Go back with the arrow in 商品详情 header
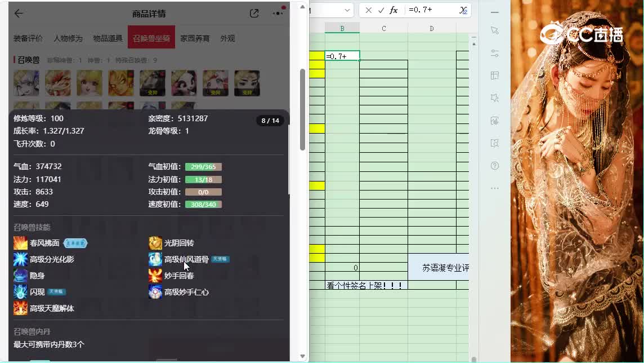This screenshot has width=644, height=363. [x=19, y=14]
